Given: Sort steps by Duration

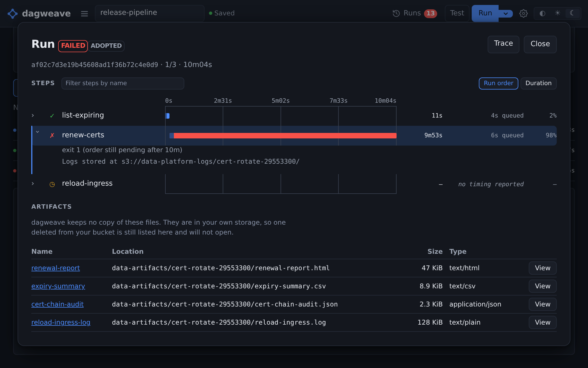Looking at the screenshot, I should pos(538,83).
